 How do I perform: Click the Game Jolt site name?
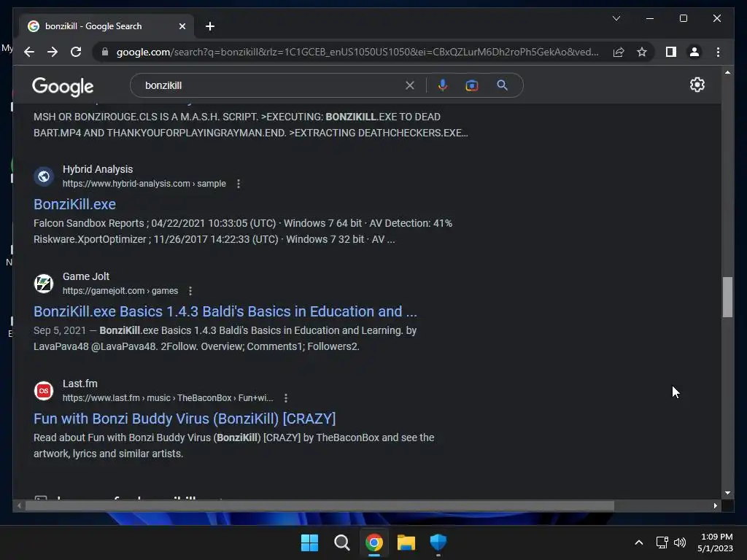[x=86, y=276]
